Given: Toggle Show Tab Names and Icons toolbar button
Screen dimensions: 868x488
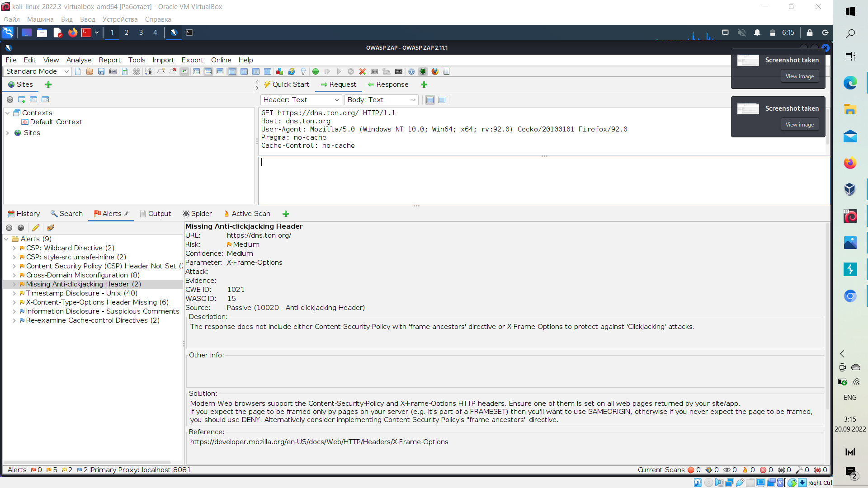Looking at the screenshot, I should [x=184, y=71].
